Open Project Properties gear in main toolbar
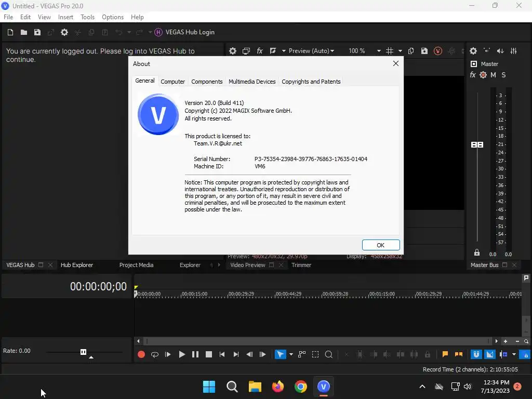Image resolution: width=532 pixels, height=399 pixels. pyautogui.click(x=64, y=32)
